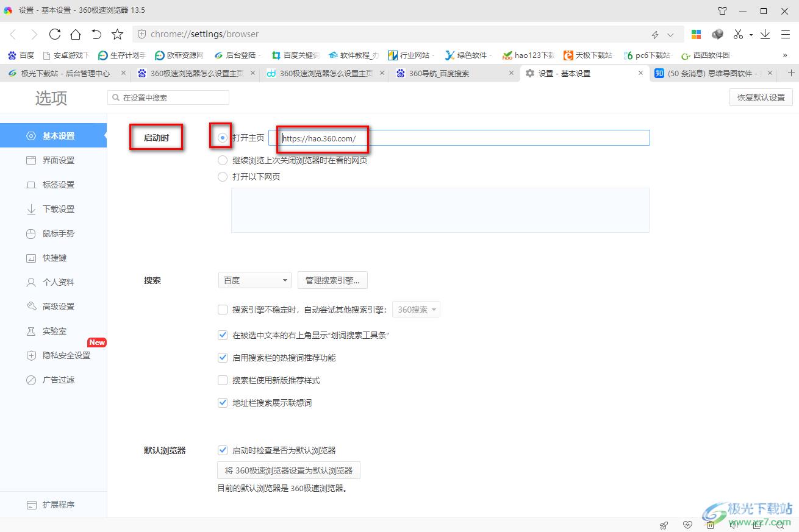The width and height of the screenshot is (799, 532).
Task: Click the back navigation arrow
Action: pos(13,34)
